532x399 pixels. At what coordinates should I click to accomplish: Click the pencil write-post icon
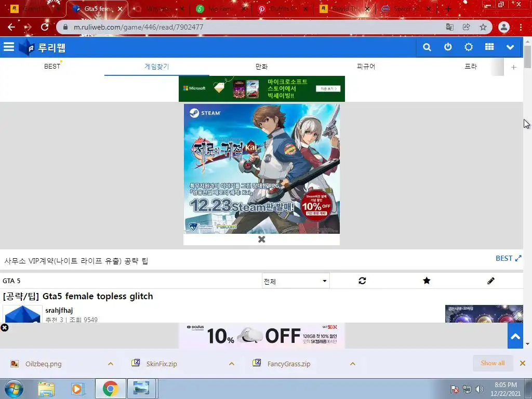tap(490, 281)
